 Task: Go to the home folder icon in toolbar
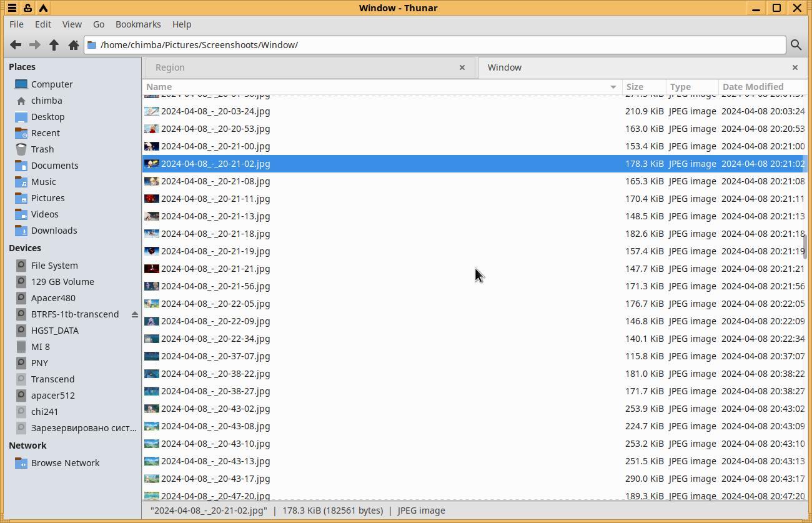[x=74, y=45]
